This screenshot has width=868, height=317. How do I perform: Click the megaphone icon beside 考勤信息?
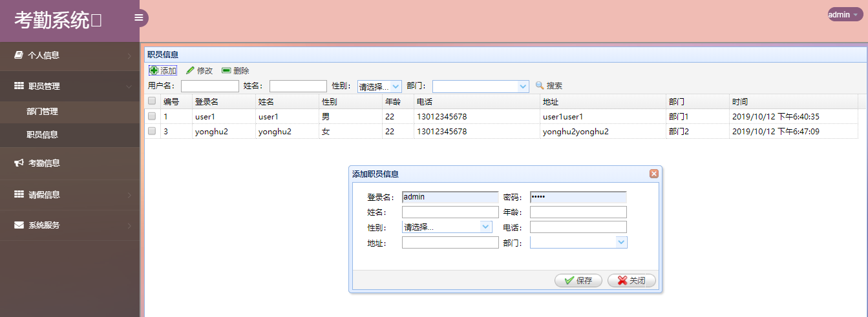point(19,163)
